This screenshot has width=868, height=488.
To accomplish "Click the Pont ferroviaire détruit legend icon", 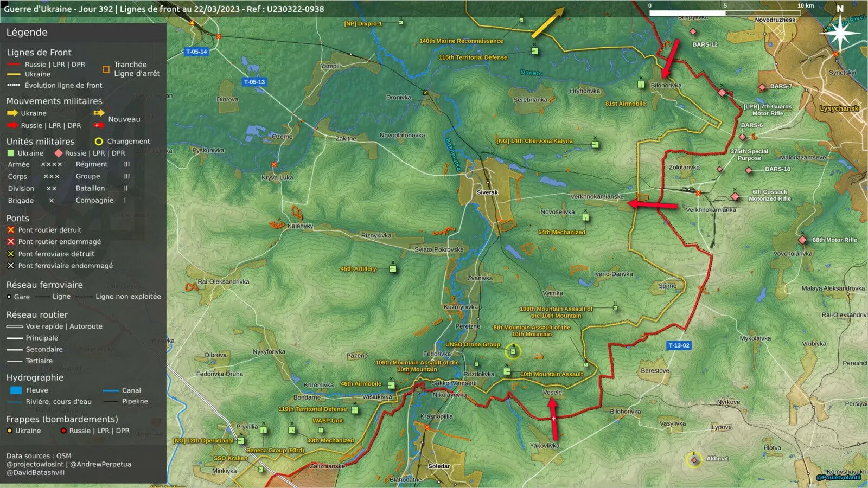I will pos(11,254).
